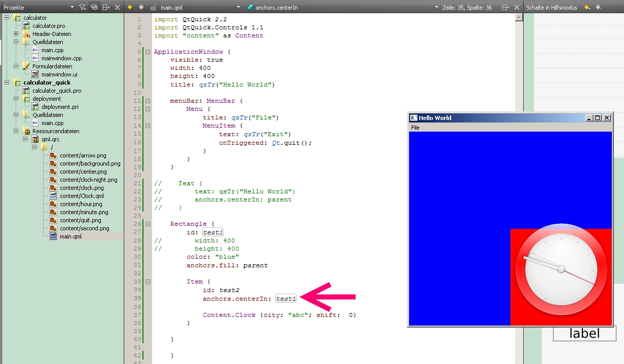Screen dimensions: 624x364
Task: Fold the MenuItem block at line 14
Action: click(148, 126)
